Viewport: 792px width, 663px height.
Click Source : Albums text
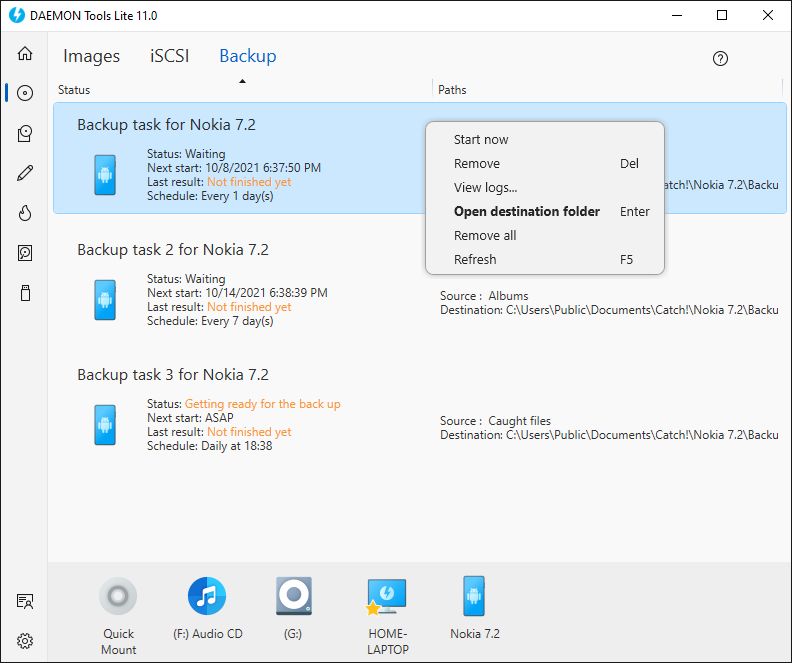pyautogui.click(x=484, y=296)
